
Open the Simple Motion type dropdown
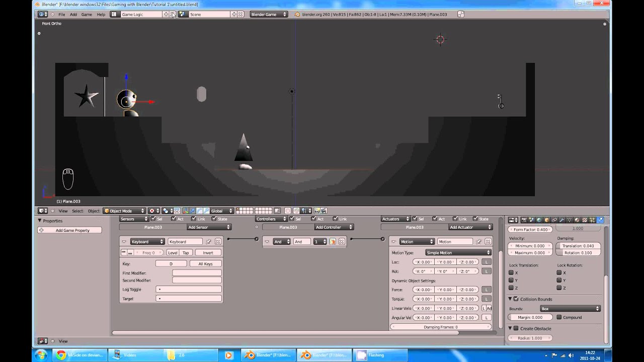coord(458,252)
